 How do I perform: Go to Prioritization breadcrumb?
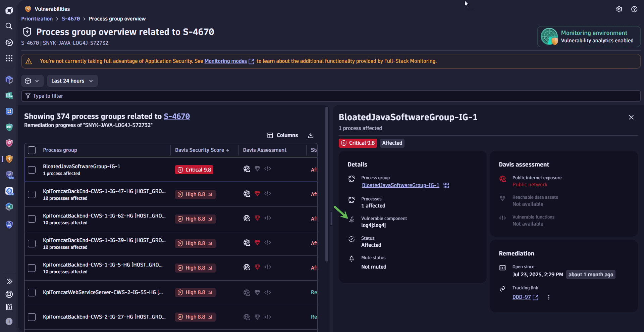[37, 19]
